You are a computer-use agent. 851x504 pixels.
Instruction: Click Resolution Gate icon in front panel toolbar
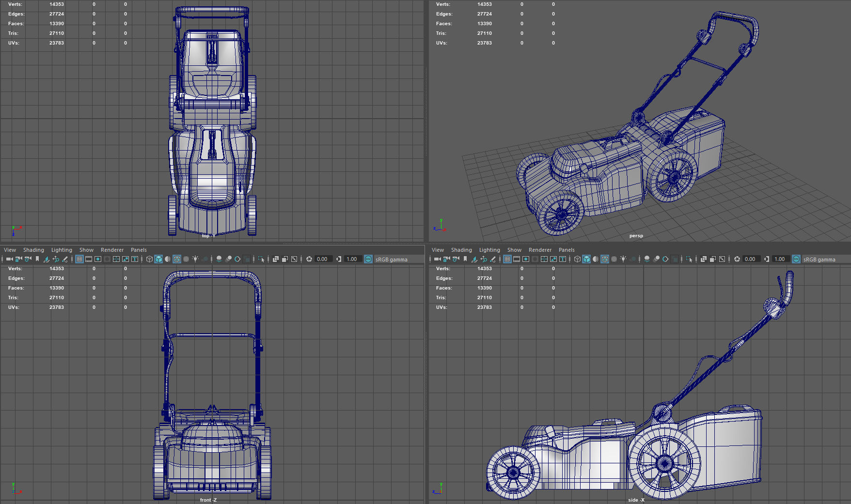(98, 259)
